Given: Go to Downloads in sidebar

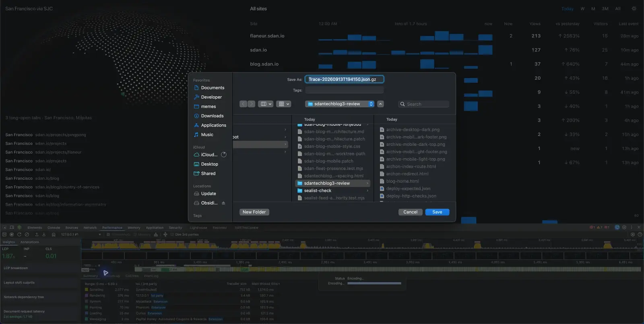Looking at the screenshot, I should pyautogui.click(x=208, y=116).
